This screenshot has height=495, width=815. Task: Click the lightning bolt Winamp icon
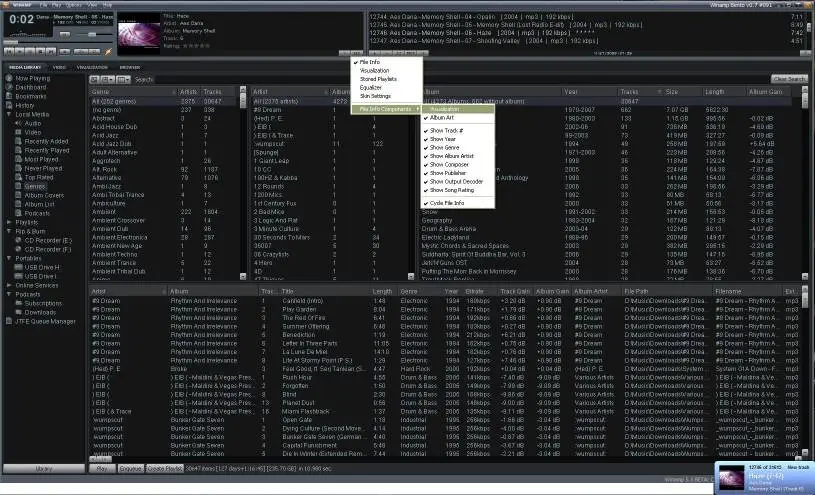(x=108, y=51)
